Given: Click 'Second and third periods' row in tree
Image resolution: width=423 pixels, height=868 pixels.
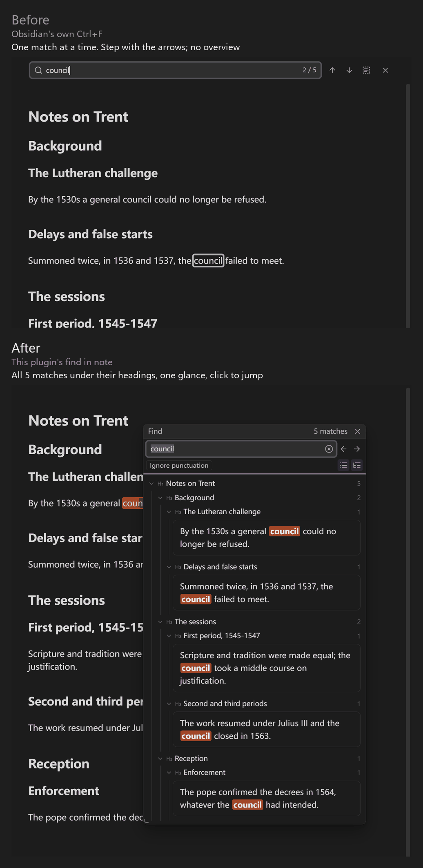Looking at the screenshot, I should (263, 704).
